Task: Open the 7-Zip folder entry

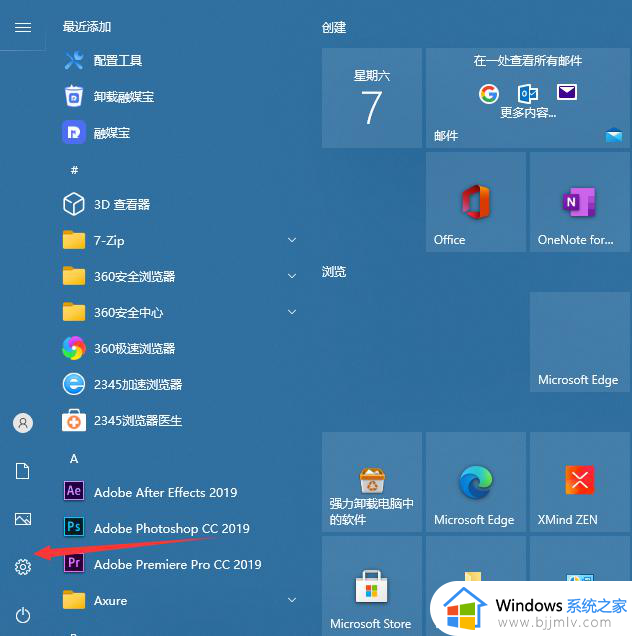Action: pyautogui.click(x=178, y=241)
